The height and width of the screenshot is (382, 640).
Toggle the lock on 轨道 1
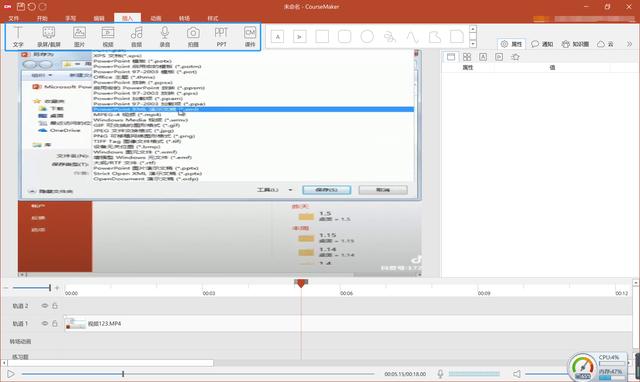pyautogui.click(x=55, y=323)
